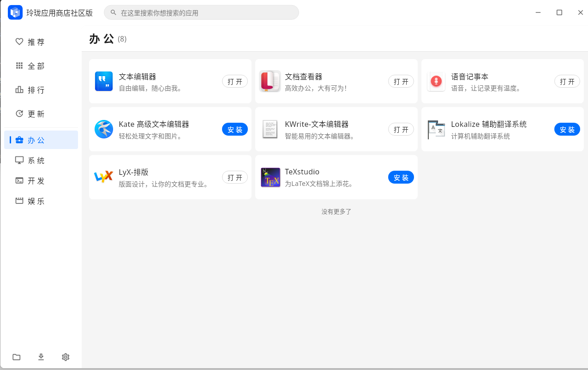Select the 开发 development category
Screen dimensions: 588x370
[x=41, y=181]
